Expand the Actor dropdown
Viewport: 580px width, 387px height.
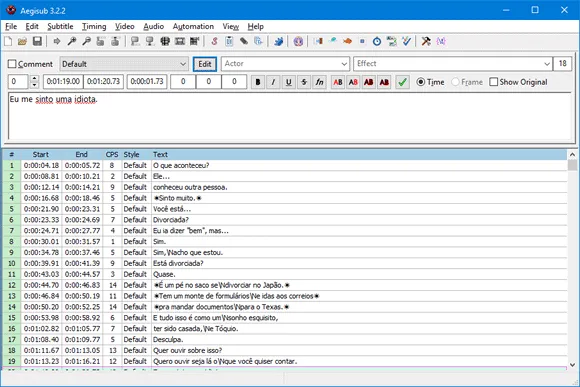pos(285,64)
